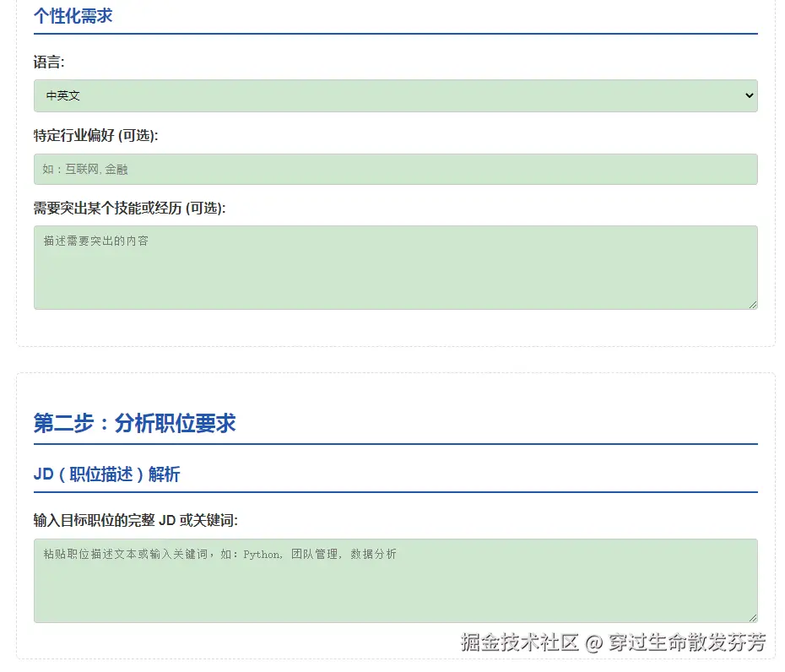The image size is (785, 672).
Task: Expand the language selector showing 中英文
Action: pos(395,95)
